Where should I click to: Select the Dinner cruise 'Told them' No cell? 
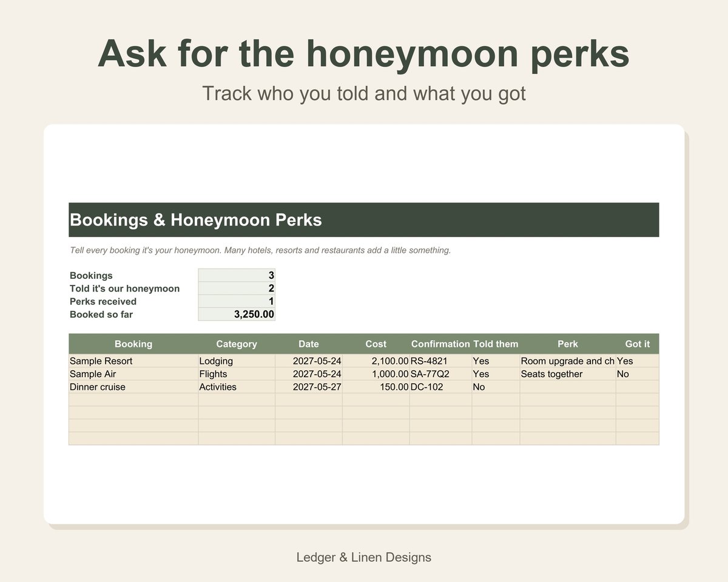pyautogui.click(x=496, y=387)
